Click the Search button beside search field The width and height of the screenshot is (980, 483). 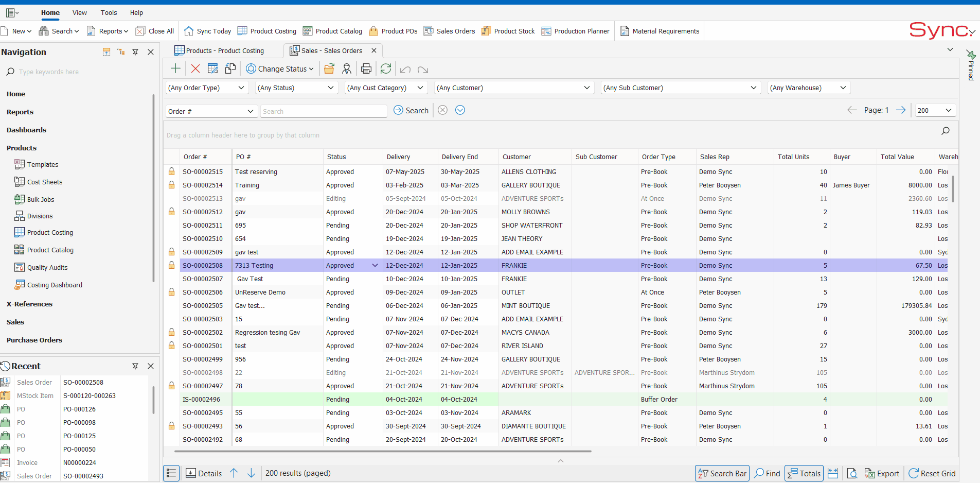411,110
